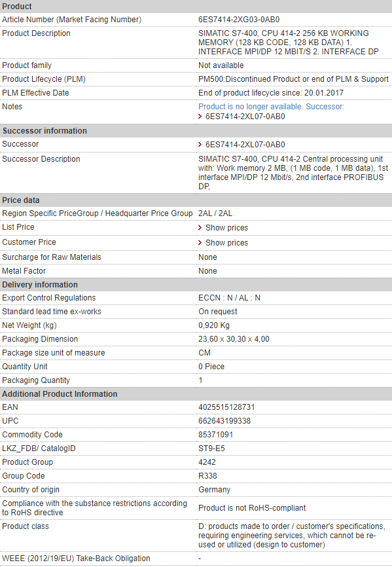The image size is (392, 567).
Task: Select the Successor information section header
Action: [x=196, y=131]
